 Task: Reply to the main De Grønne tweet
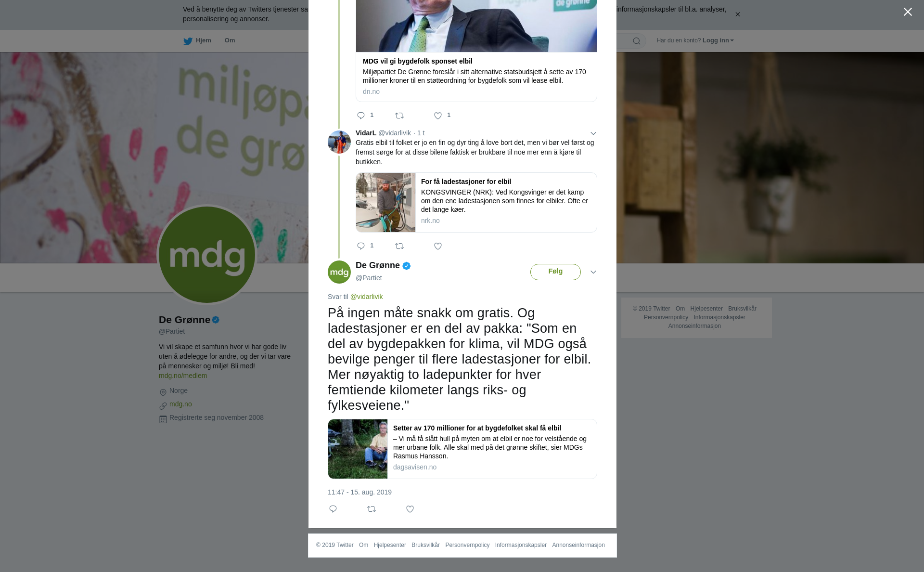point(333,509)
